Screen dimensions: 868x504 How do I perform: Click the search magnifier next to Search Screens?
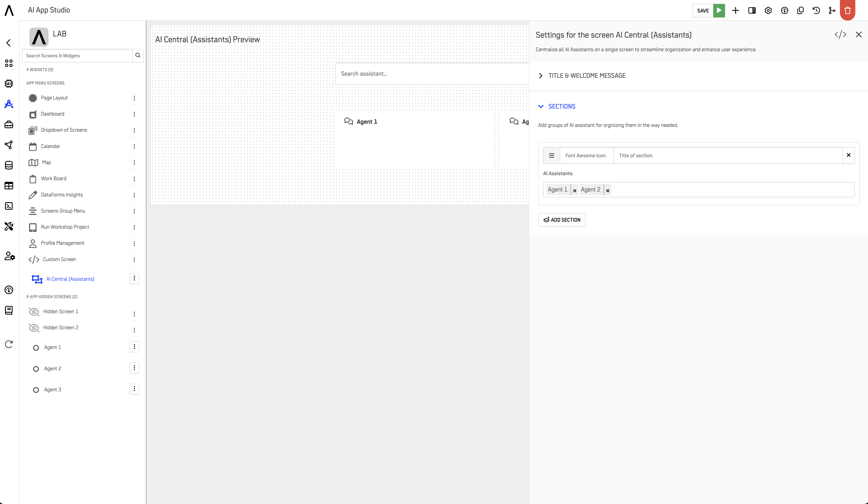pos(138,56)
